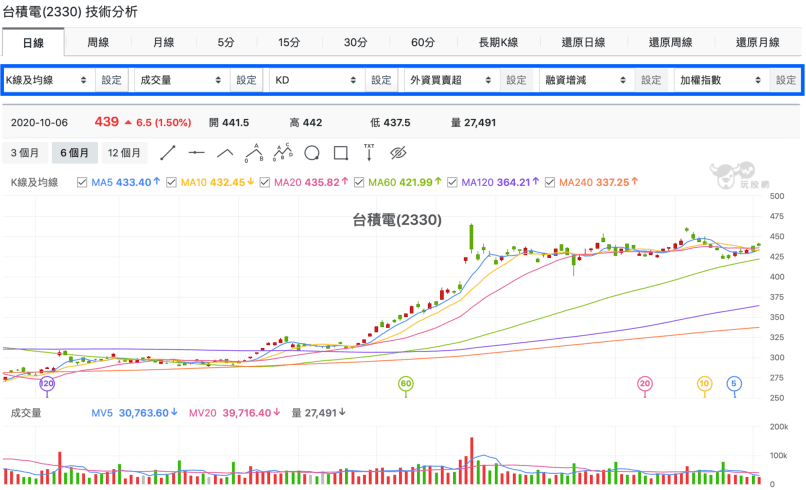This screenshot has width=806, height=490.
Task: Click 設定 next to K線及均線
Action: coord(112,80)
